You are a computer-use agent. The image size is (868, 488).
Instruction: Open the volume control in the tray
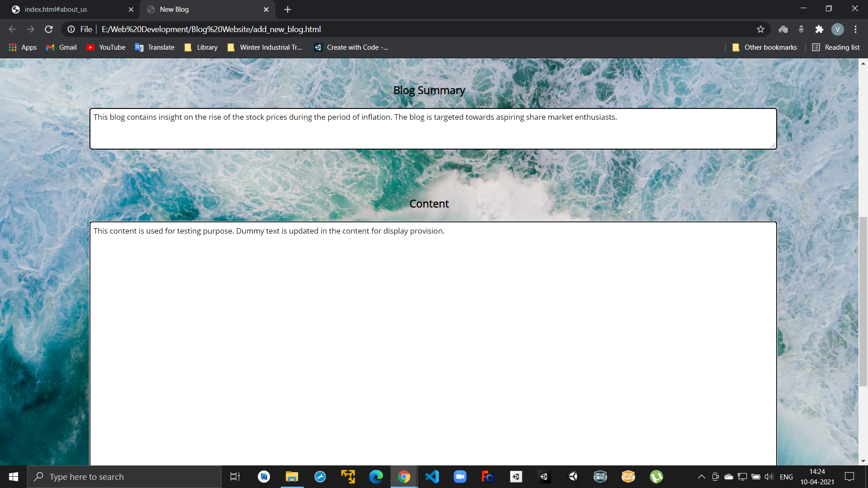[769, 477]
